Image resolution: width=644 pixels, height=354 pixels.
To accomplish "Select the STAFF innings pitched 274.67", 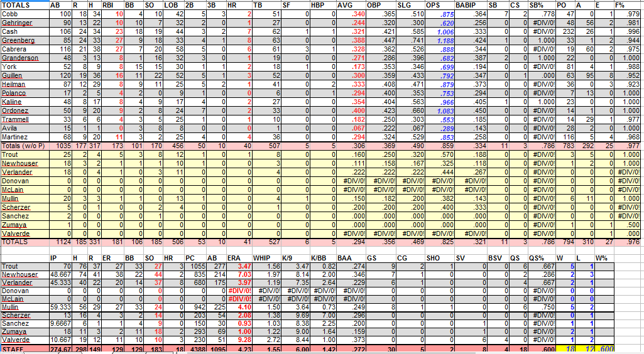I will point(60,349).
